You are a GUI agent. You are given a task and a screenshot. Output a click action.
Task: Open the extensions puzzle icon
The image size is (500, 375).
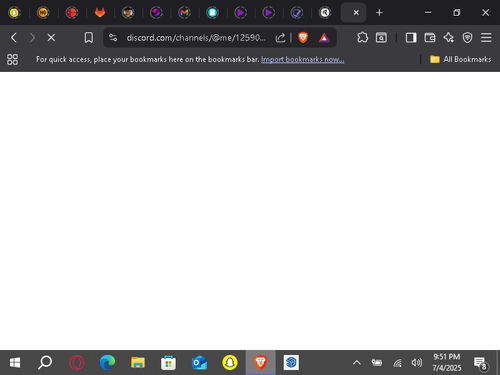[x=362, y=37]
